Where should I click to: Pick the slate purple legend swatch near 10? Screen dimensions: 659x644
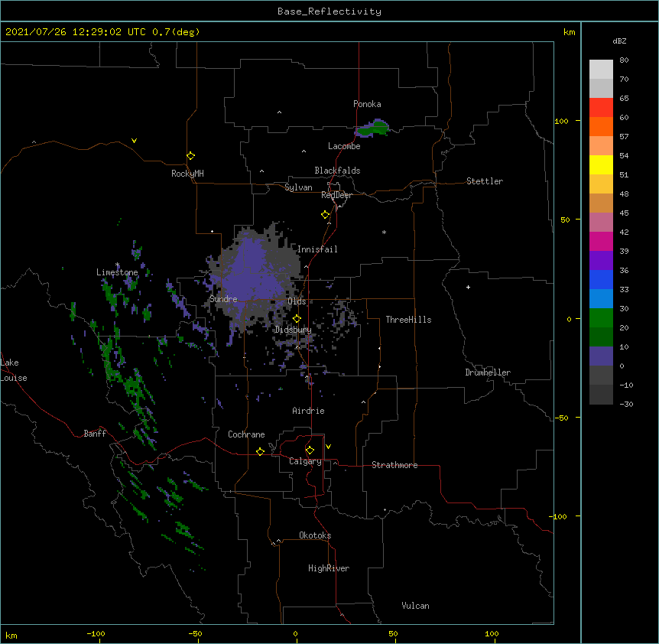601,356
